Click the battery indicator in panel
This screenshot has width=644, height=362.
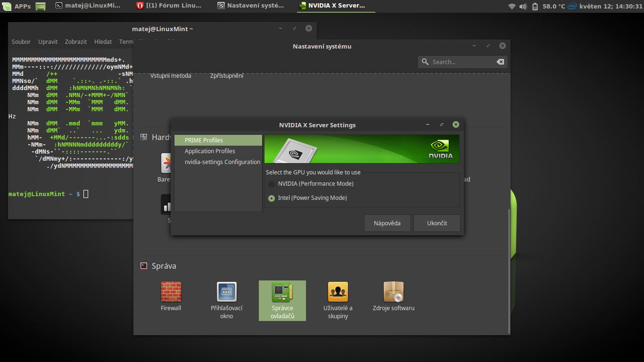[x=535, y=6]
